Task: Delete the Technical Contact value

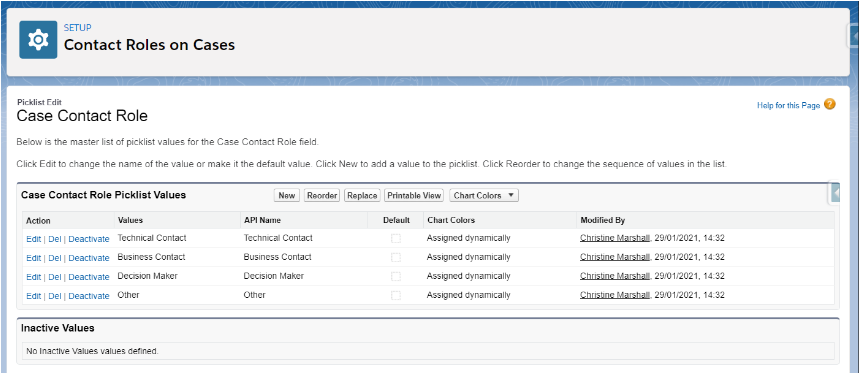Action: pos(55,239)
